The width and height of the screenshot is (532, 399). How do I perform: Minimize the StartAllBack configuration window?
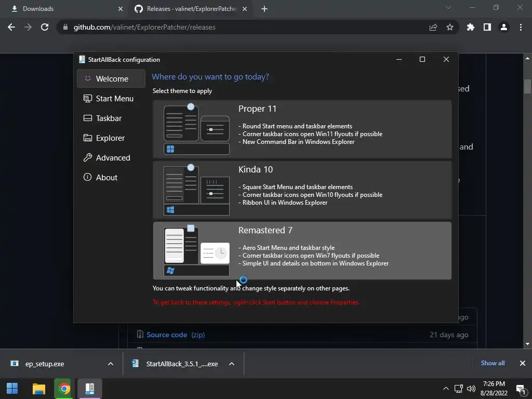click(x=399, y=59)
